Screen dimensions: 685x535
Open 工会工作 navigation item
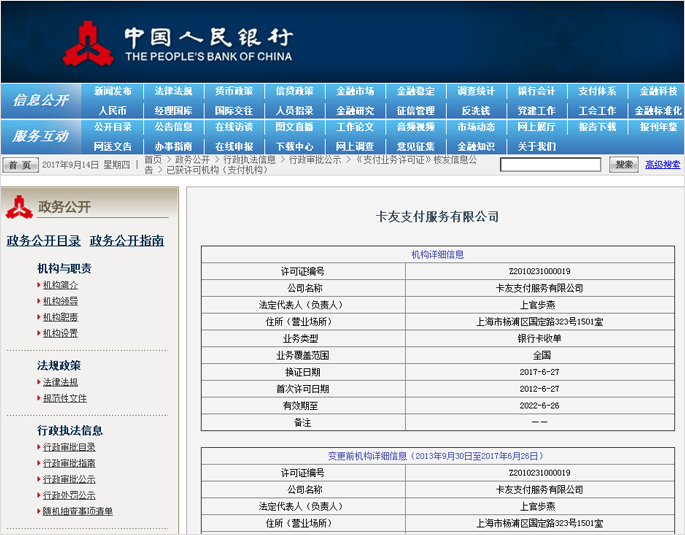pyautogui.click(x=597, y=110)
